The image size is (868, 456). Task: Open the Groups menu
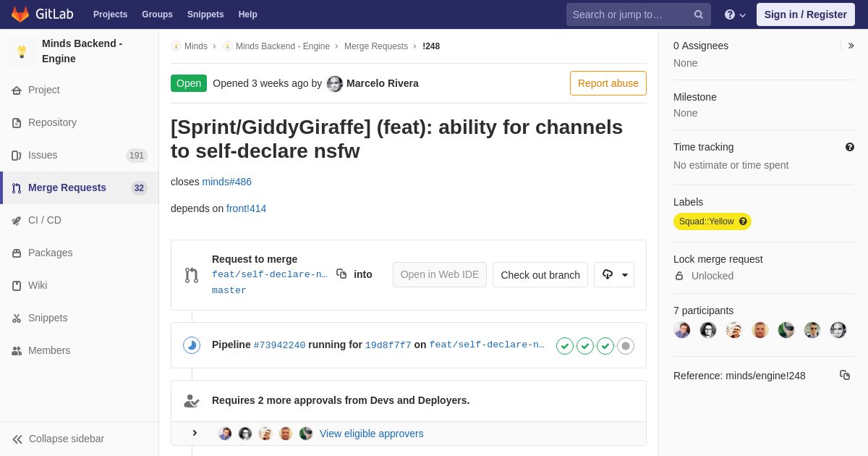[157, 14]
